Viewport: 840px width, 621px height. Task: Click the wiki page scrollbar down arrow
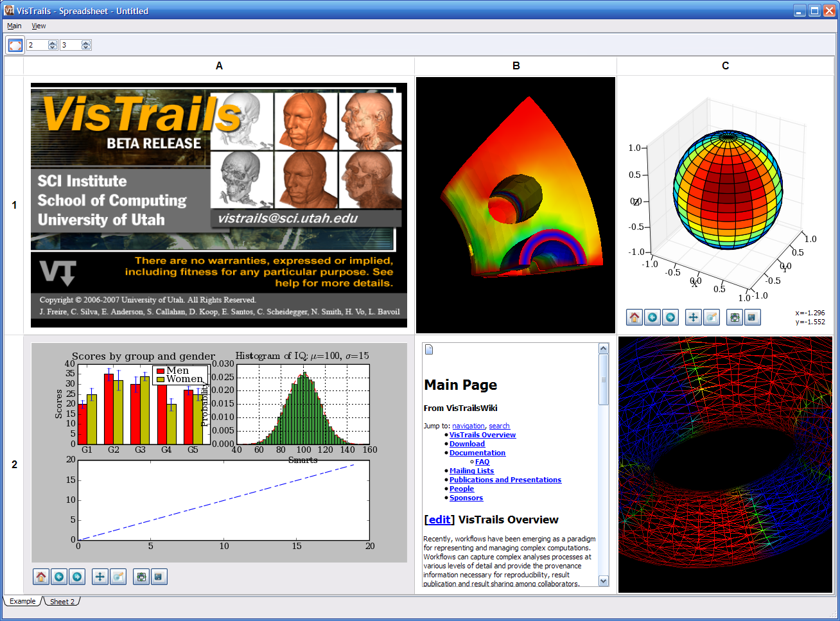(x=603, y=581)
